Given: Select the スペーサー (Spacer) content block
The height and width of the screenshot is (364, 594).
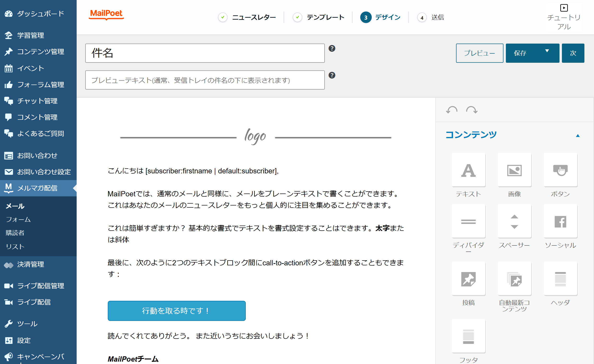Looking at the screenshot, I should click(x=514, y=221).
